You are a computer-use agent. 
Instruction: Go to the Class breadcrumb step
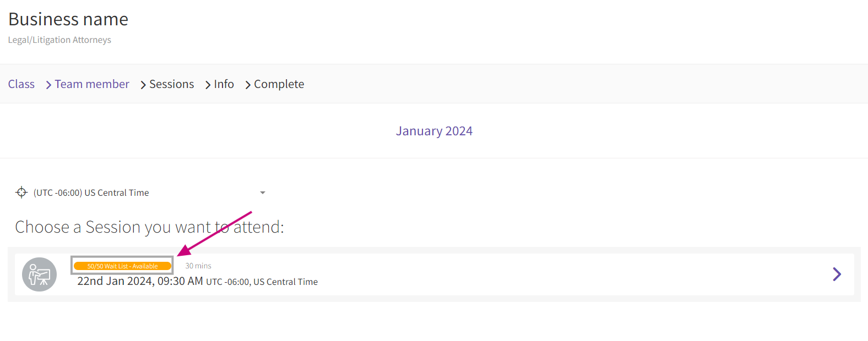21,84
